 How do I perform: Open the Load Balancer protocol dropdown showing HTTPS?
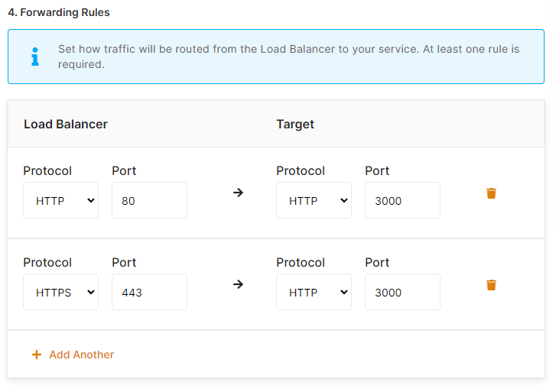[x=60, y=292]
